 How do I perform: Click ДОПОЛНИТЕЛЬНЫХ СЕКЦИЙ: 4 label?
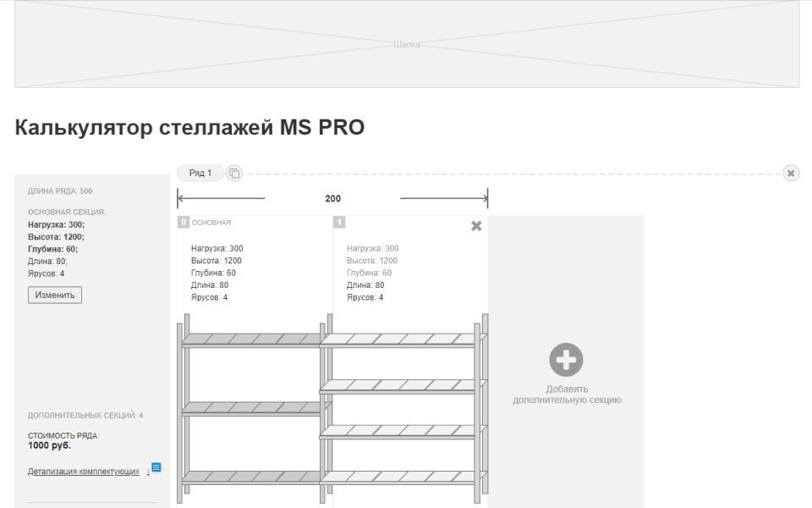pos(85,415)
